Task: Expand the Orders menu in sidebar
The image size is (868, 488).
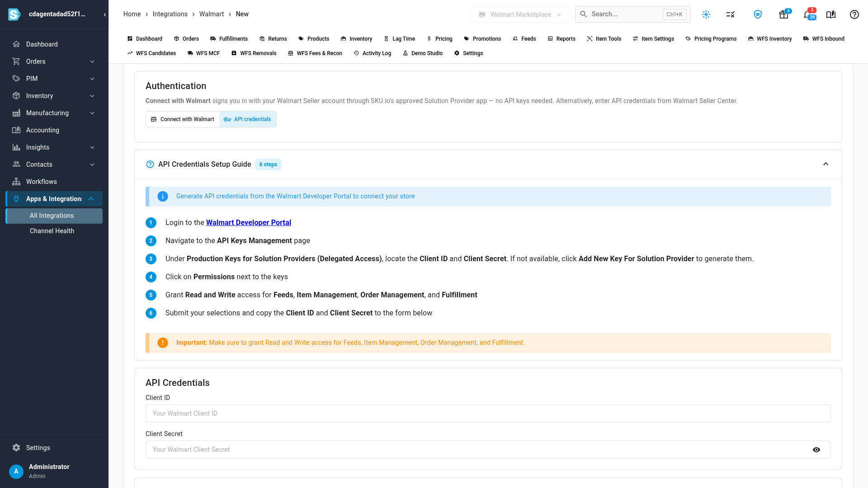Action: 92,61
